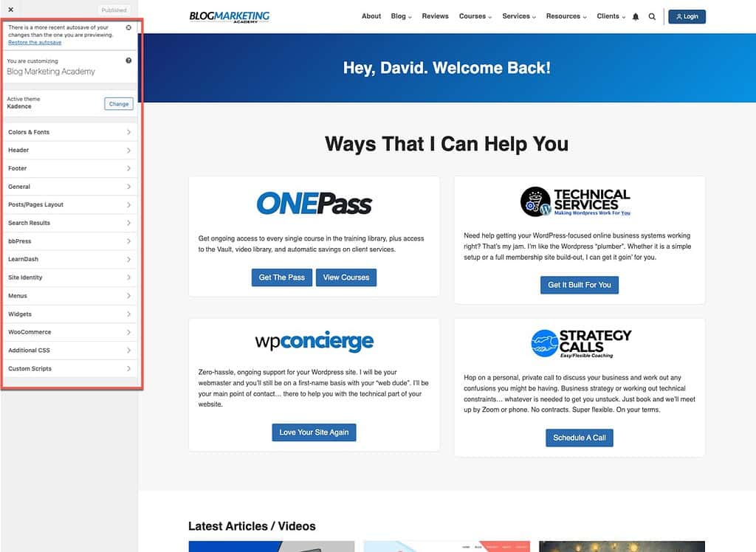Open the Colors & Fonts section
Image resolution: width=756 pixels, height=552 pixels.
[x=70, y=132]
